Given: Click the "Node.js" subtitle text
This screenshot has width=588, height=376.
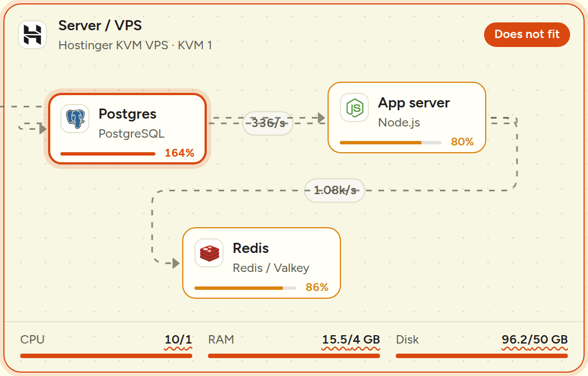Looking at the screenshot, I should (x=399, y=123).
